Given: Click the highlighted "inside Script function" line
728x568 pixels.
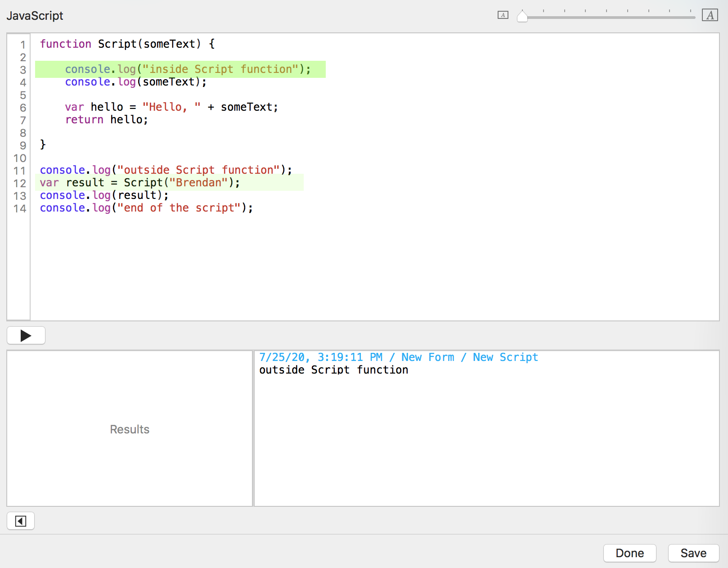Looking at the screenshot, I should (x=188, y=69).
